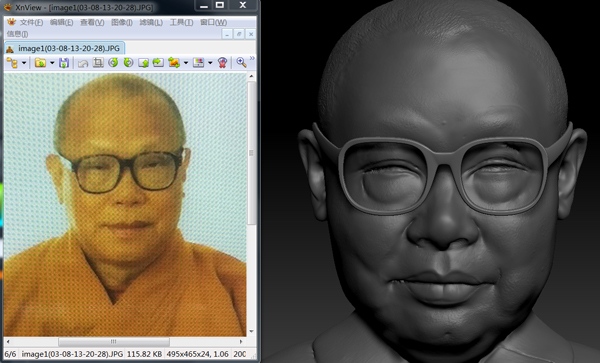Expand the Open folder dropdown arrow

pyautogui.click(x=52, y=63)
